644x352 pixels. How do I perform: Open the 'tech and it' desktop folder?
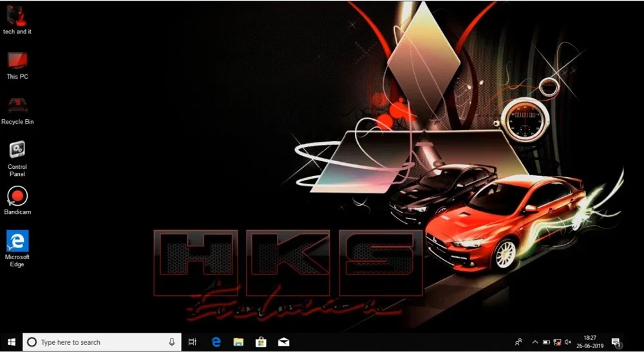pos(17,21)
